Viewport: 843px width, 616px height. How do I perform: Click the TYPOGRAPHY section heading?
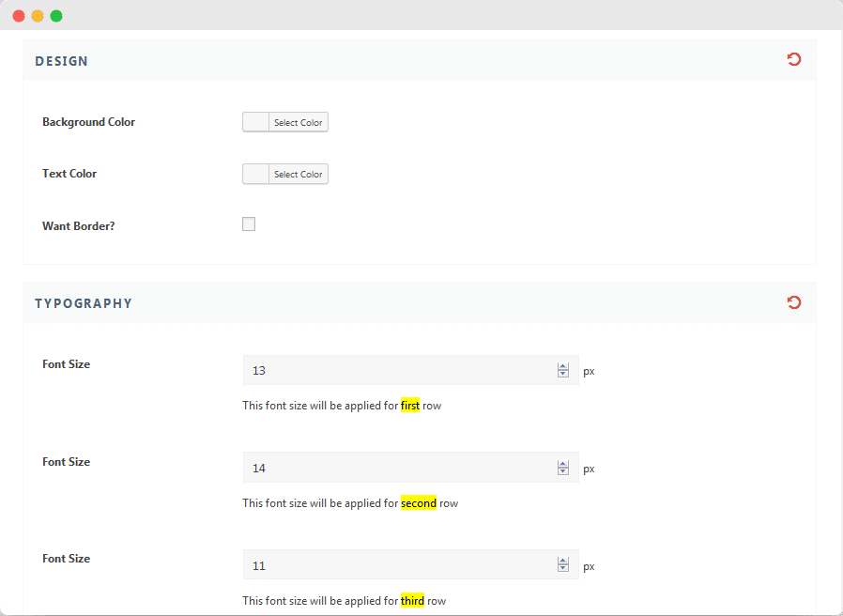pos(84,303)
